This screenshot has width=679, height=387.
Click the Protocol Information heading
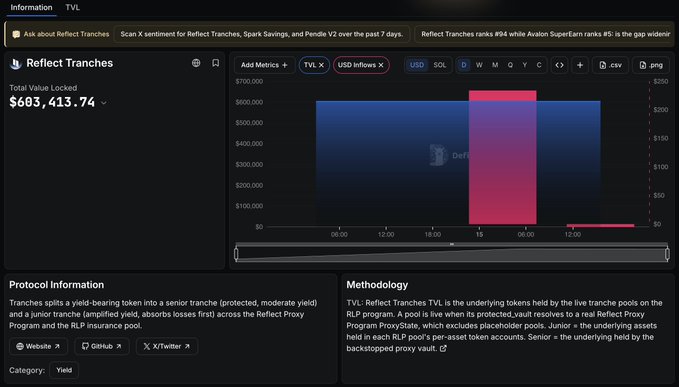click(x=57, y=285)
